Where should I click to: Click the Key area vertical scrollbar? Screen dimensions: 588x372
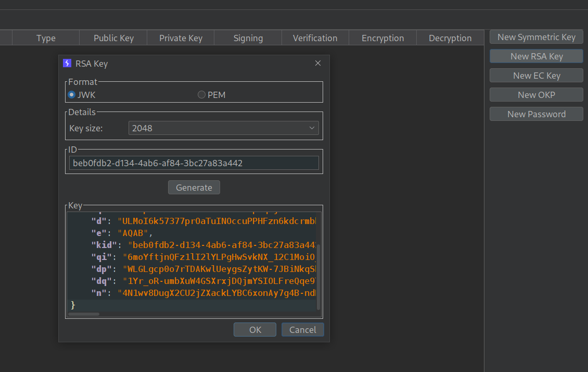tap(318, 276)
